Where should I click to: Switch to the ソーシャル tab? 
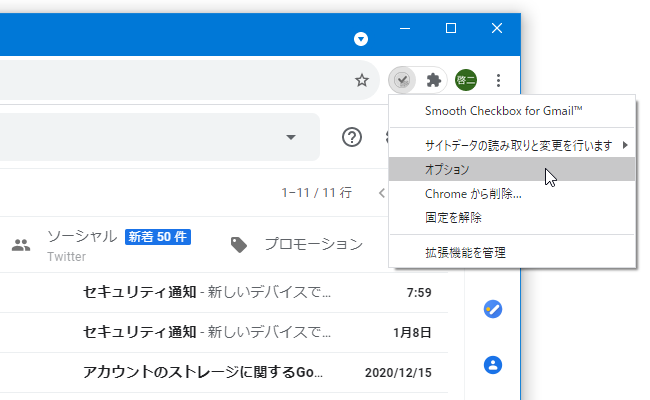coord(102,245)
